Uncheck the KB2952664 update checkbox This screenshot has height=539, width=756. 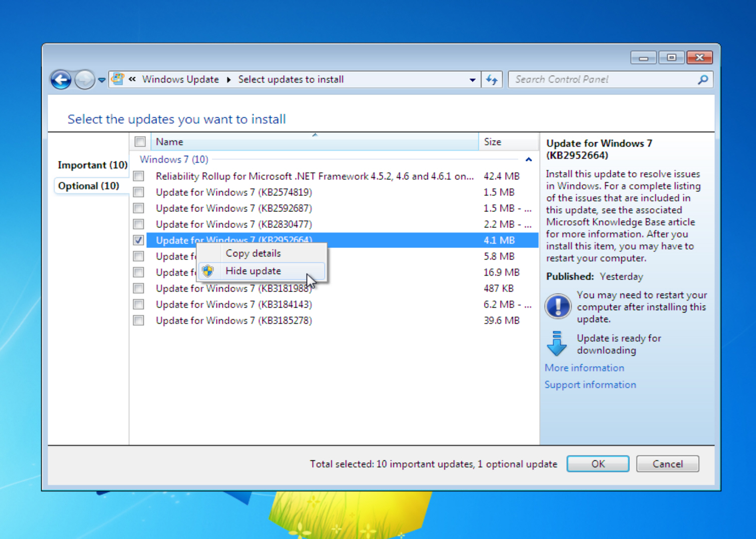pyautogui.click(x=139, y=240)
